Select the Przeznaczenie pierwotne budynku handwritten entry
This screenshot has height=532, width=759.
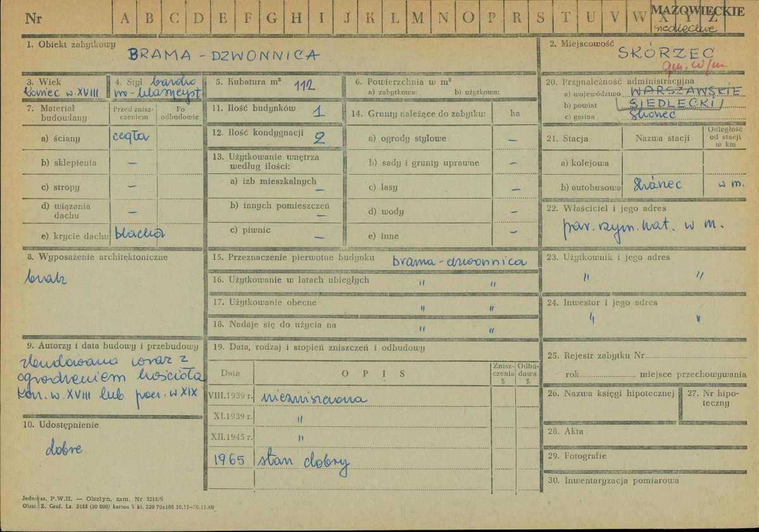[x=459, y=261]
